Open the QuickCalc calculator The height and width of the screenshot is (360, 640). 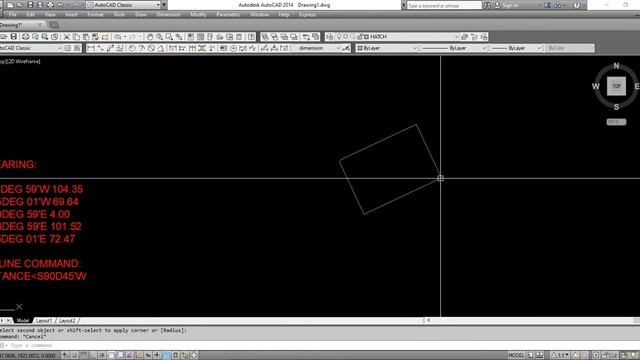(x=239, y=37)
